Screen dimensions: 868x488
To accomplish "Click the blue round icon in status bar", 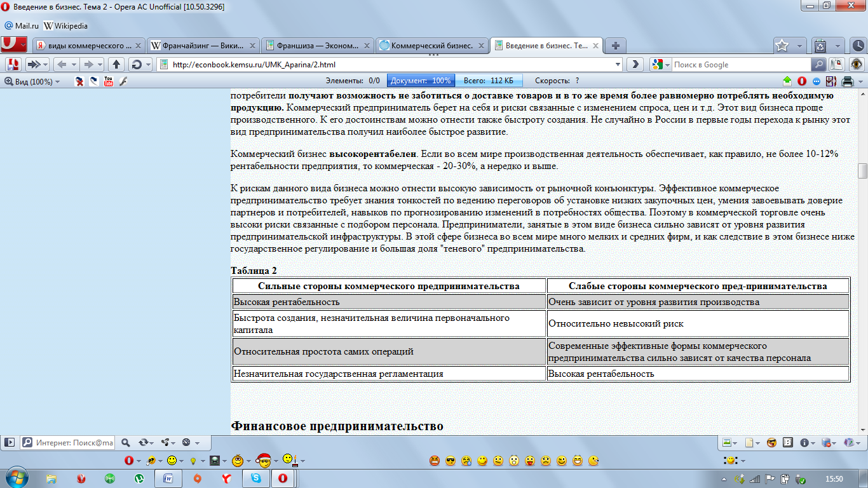I will (x=817, y=81).
